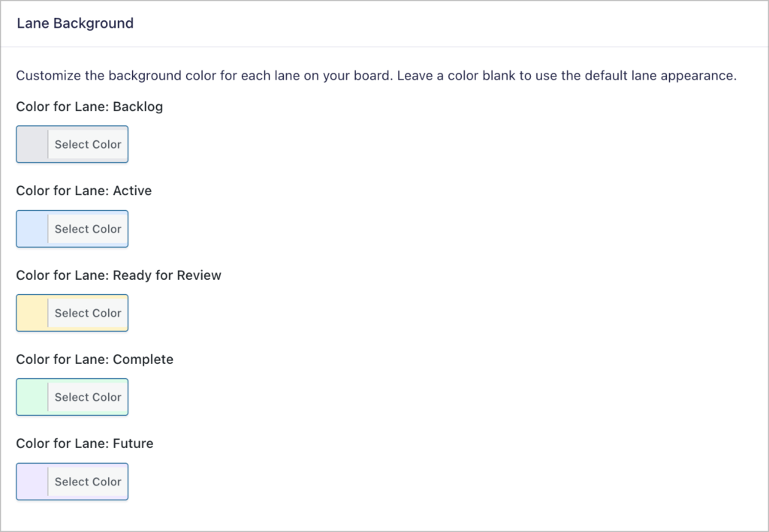This screenshot has width=769, height=532.
Task: Choose Select Color for the Complete lane
Action: (x=88, y=397)
